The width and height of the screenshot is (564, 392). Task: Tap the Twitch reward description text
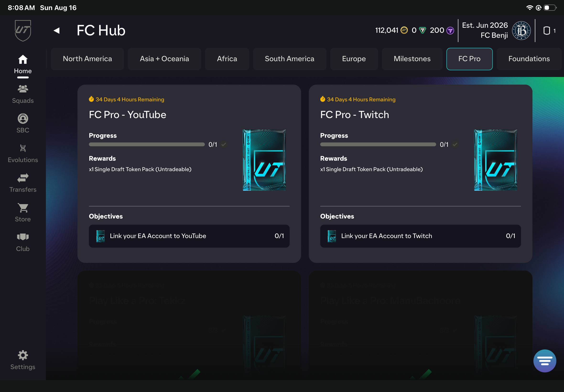click(x=371, y=169)
